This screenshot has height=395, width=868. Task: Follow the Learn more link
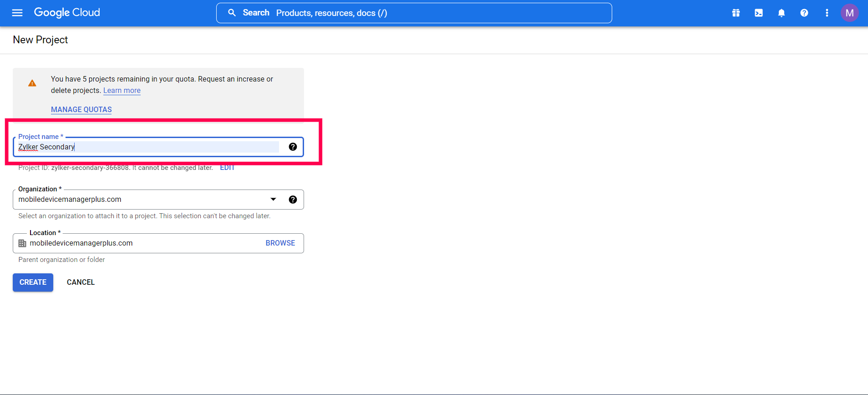click(122, 90)
